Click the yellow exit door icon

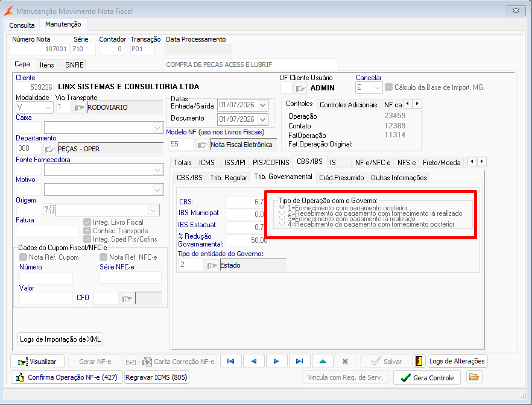tap(419, 361)
